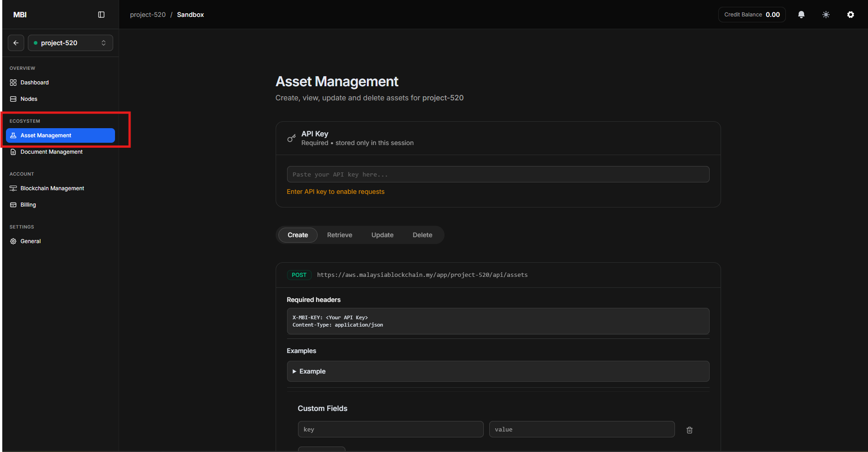Viewport: 868px width, 452px height.
Task: Check the Credit Balance indicator
Action: point(751,14)
